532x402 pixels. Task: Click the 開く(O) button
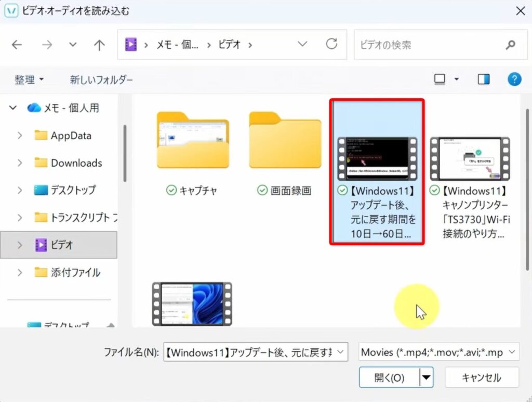coord(389,378)
